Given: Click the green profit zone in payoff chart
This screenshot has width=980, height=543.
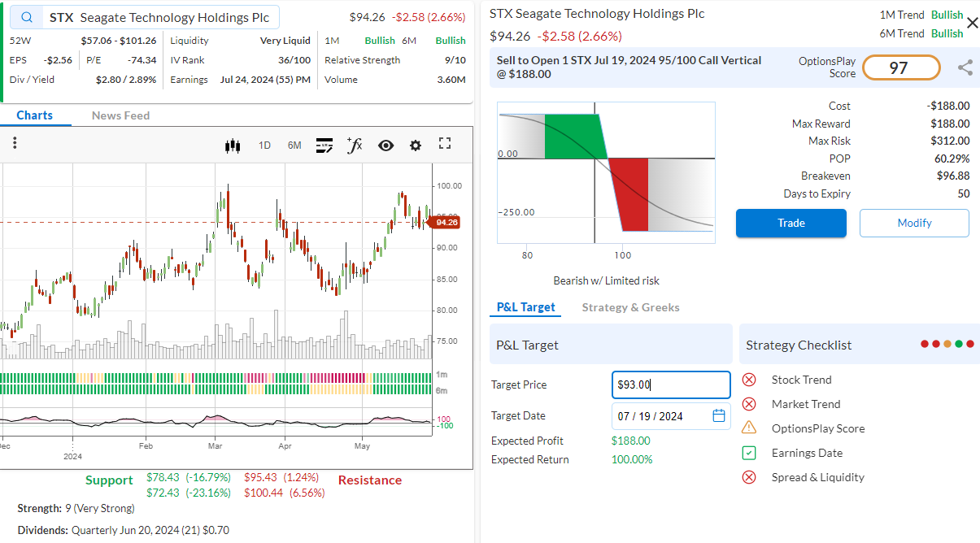Looking at the screenshot, I should point(573,136).
